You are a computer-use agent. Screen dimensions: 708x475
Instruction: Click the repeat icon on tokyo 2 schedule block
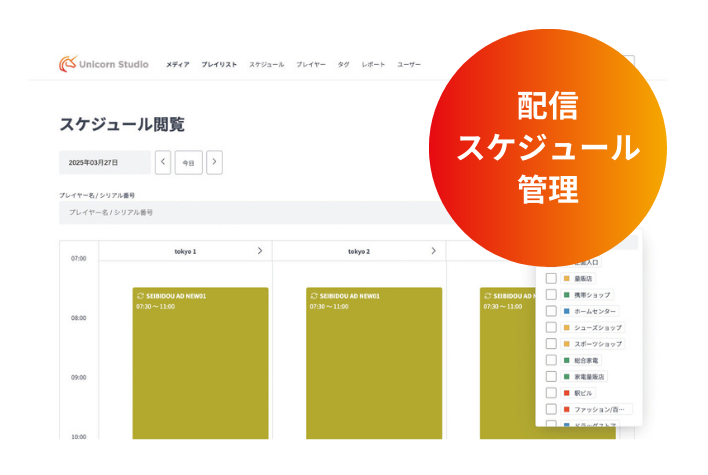[314, 296]
